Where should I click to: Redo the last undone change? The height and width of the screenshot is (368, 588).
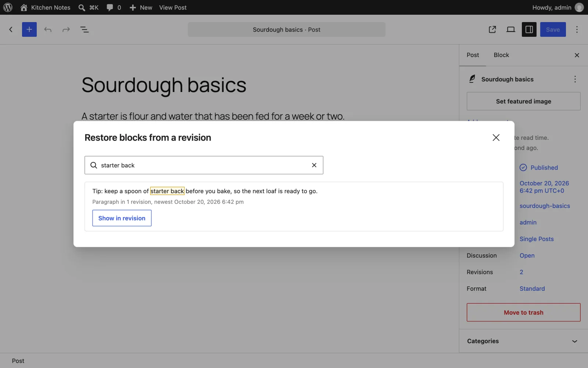[x=66, y=29]
